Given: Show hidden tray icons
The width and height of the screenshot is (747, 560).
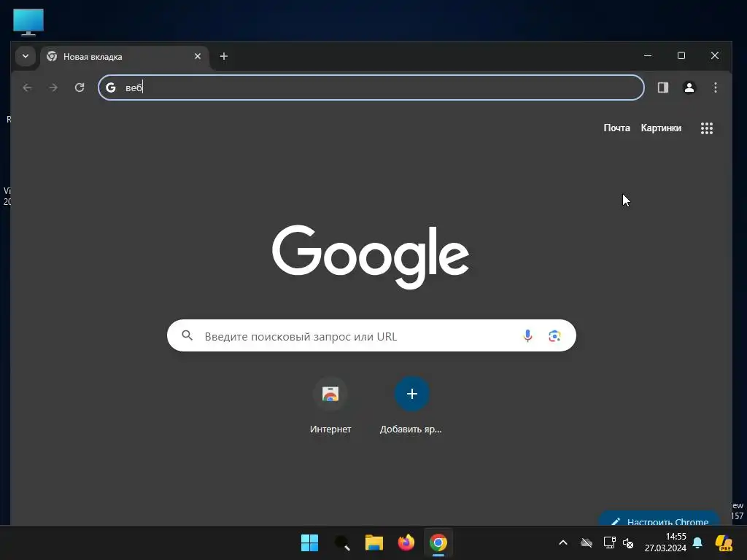Looking at the screenshot, I should (563, 542).
